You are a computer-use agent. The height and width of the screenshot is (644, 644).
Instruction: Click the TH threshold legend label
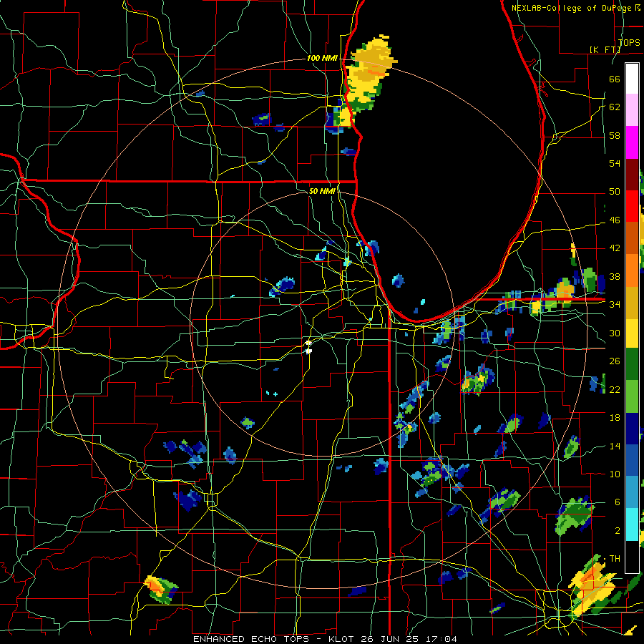(x=615, y=559)
